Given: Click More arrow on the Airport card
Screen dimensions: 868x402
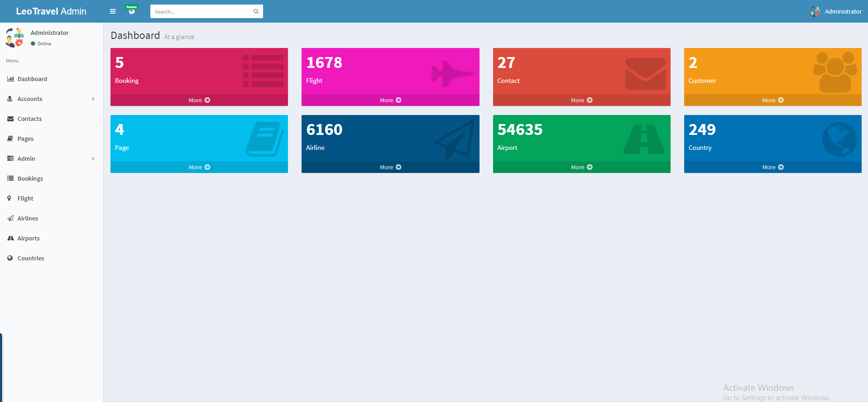Looking at the screenshot, I should [x=590, y=167].
